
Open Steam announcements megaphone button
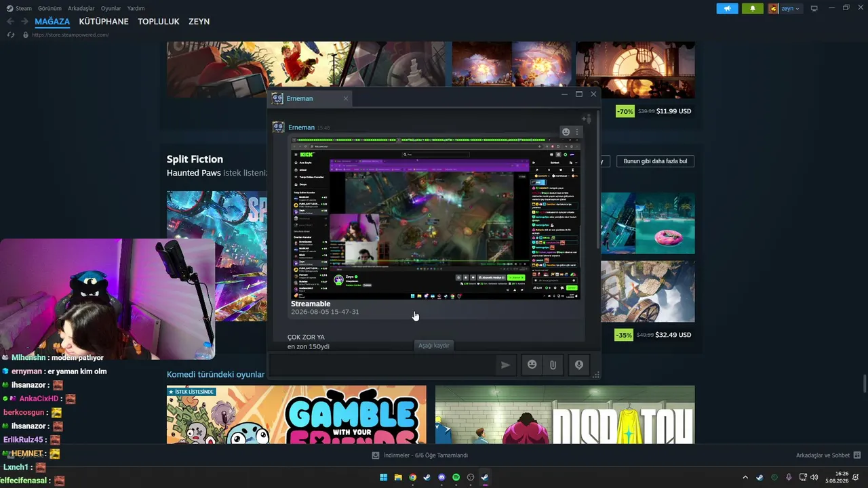click(727, 9)
